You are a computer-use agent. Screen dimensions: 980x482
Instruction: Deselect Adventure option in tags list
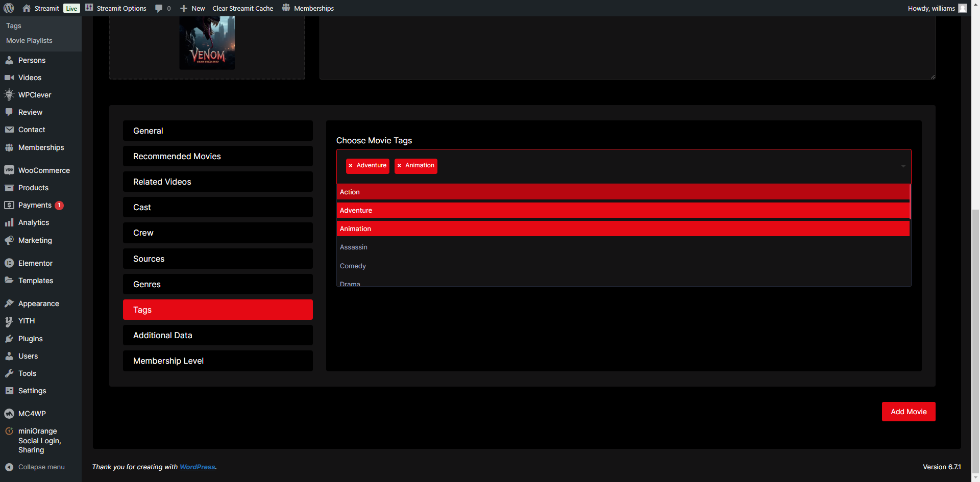click(623, 210)
